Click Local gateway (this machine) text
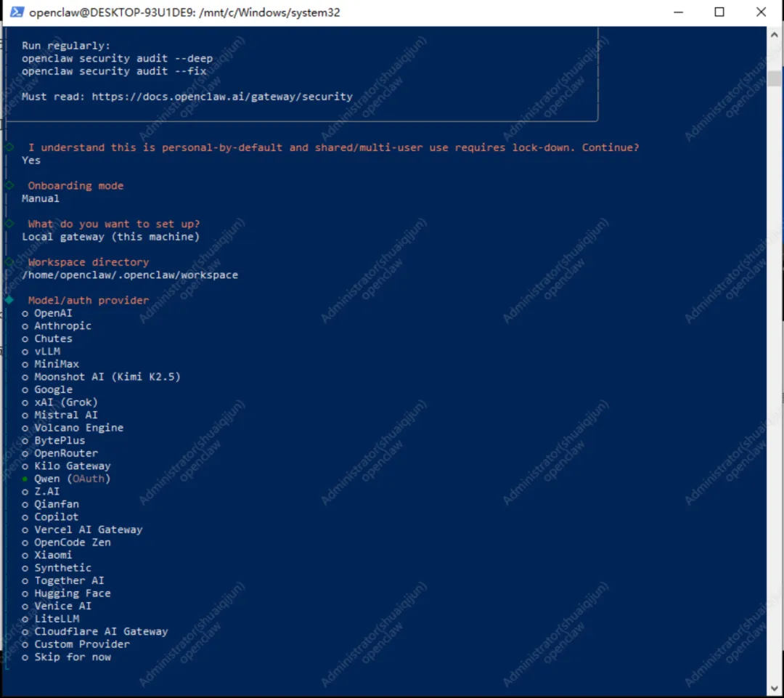The height and width of the screenshot is (698, 784). (110, 237)
